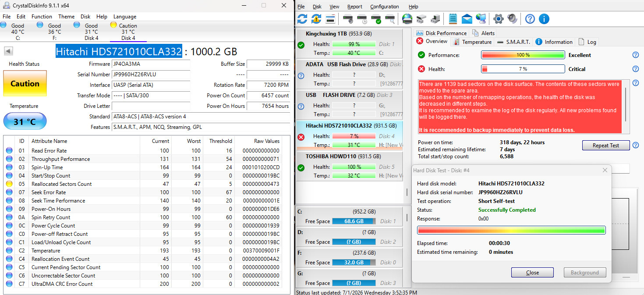This screenshot has width=644, height=295.
Task: Switch to the Log tab
Action: click(587, 42)
